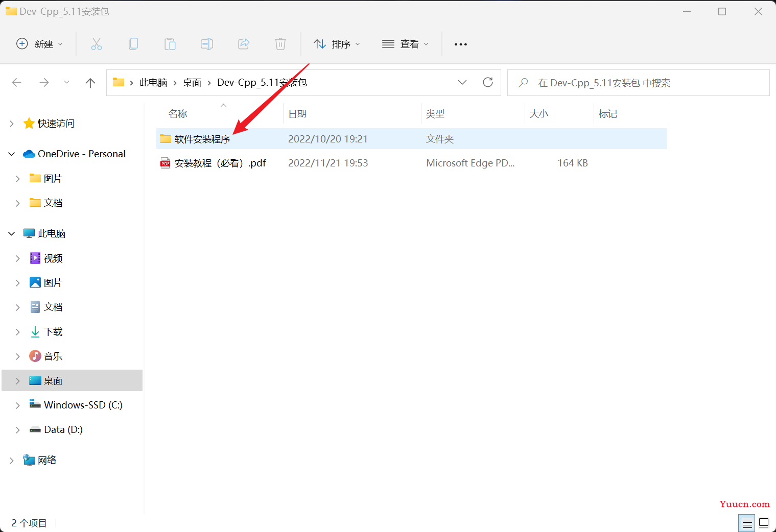Open Data (D:) drive
The height and width of the screenshot is (532, 776).
pos(63,430)
